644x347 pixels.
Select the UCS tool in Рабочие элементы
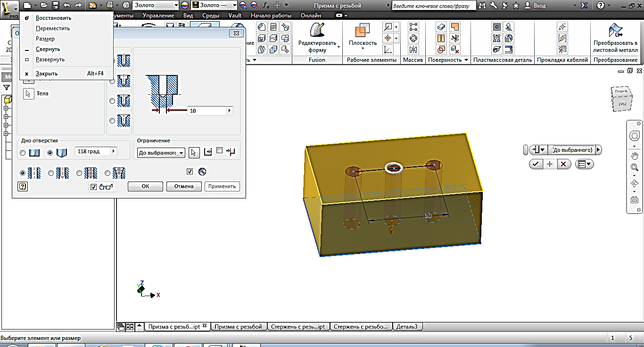coord(388,49)
